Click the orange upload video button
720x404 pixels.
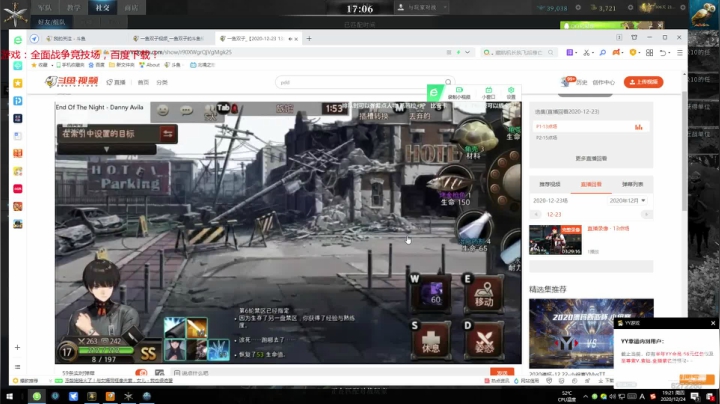point(643,82)
